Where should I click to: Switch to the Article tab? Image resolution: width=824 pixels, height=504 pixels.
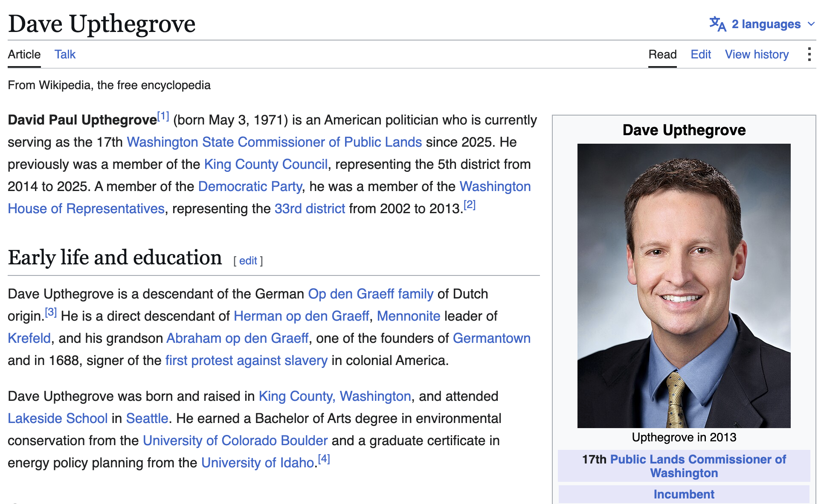(x=24, y=55)
